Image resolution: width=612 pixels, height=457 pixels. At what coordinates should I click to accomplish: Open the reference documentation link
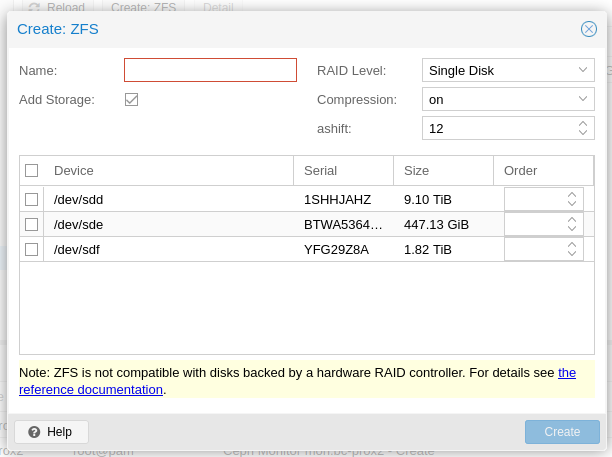pyautogui.click(x=91, y=389)
